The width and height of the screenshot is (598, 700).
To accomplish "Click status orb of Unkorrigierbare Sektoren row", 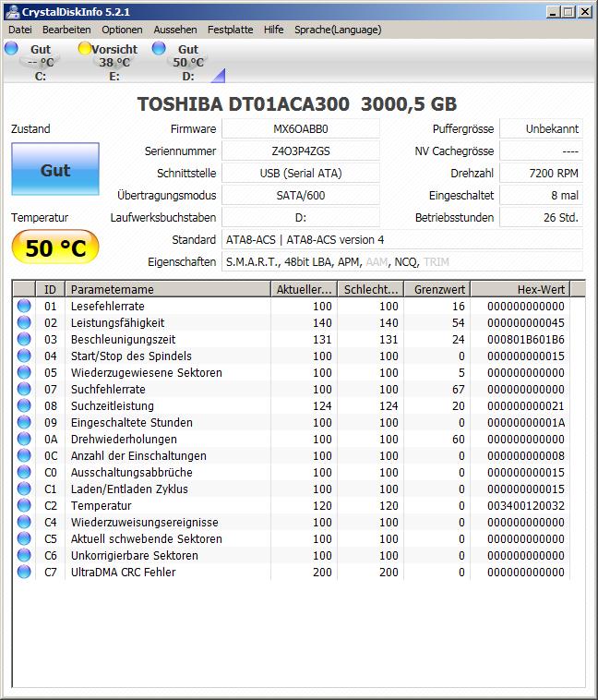I will click(x=24, y=555).
